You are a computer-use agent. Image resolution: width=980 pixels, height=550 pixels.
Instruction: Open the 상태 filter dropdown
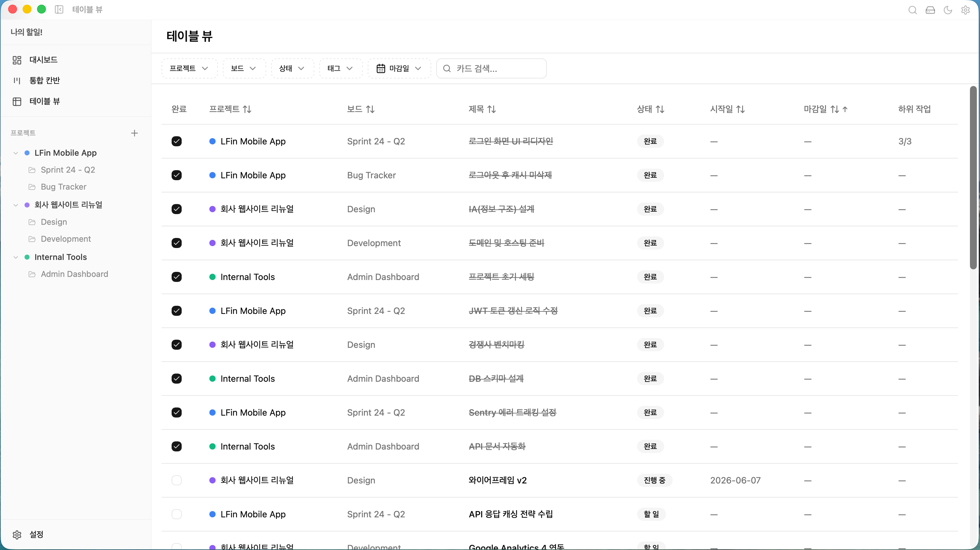click(292, 68)
